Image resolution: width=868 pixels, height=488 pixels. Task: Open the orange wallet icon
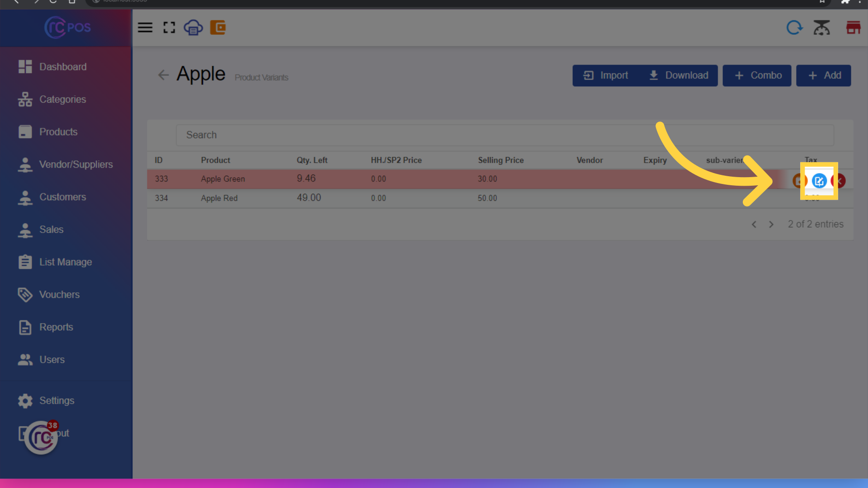point(218,28)
